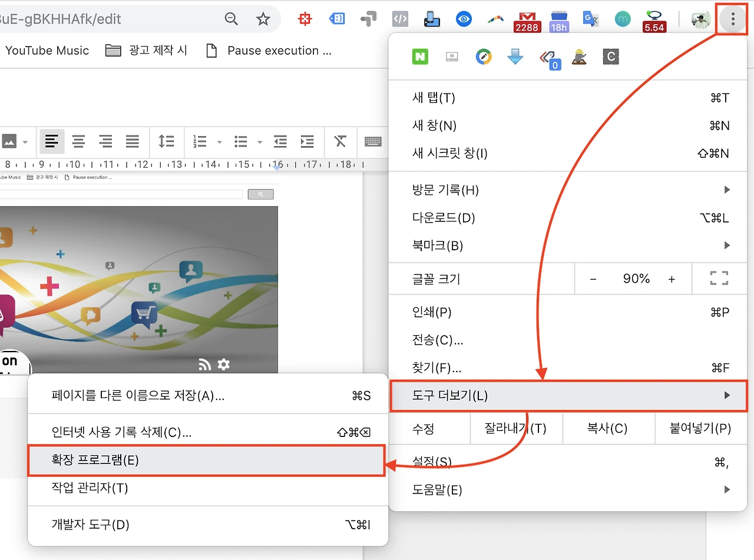
Task: Open 개발자 도구(D) developer tools
Action: (208, 524)
